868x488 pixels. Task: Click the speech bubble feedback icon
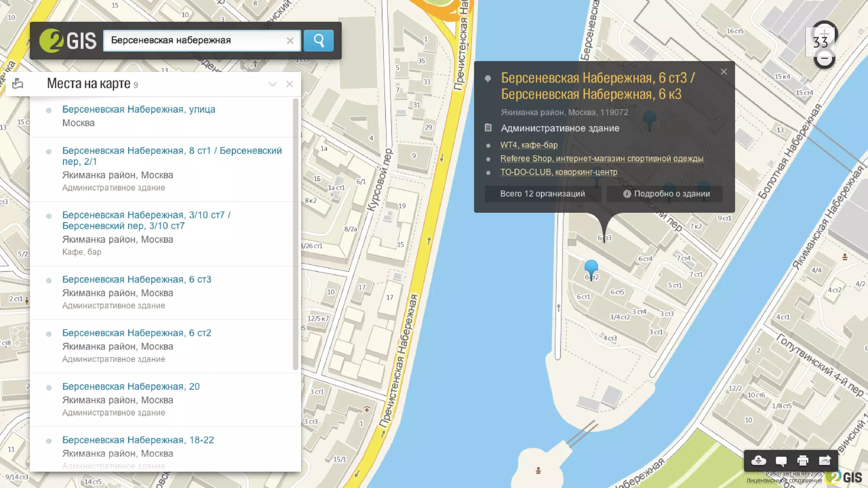(x=781, y=460)
